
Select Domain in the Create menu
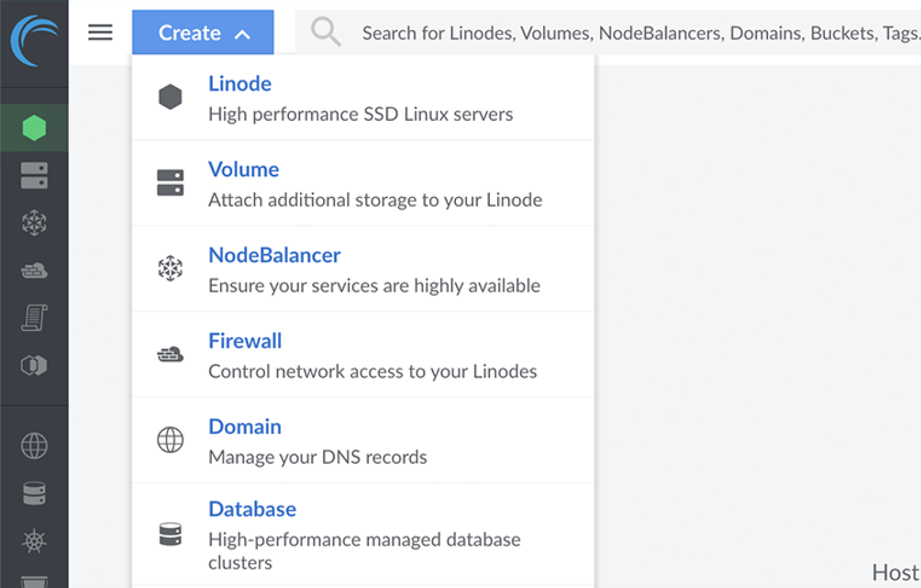click(363, 440)
